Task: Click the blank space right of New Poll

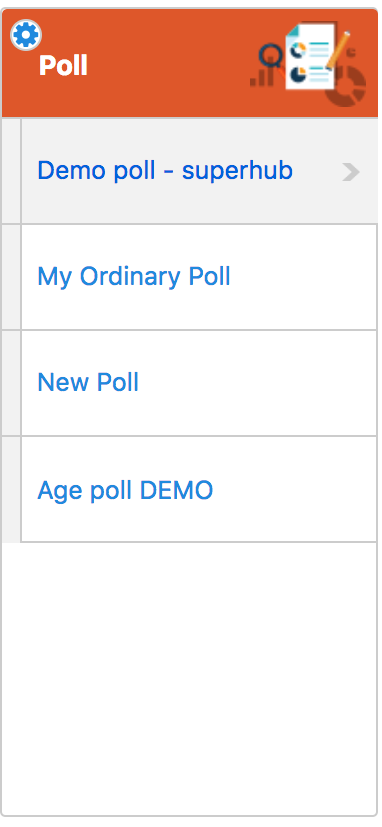Action: pyautogui.click(x=257, y=383)
